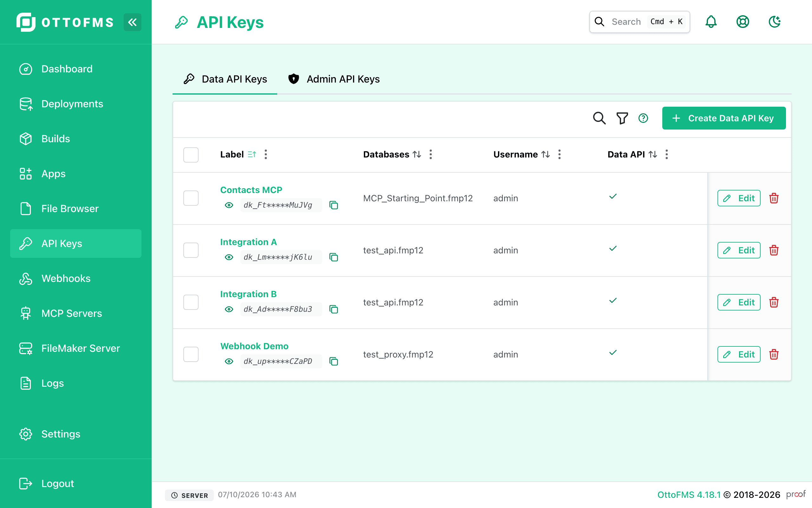The width and height of the screenshot is (812, 508).
Task: Click the SERVER time badge
Action: pos(190,495)
